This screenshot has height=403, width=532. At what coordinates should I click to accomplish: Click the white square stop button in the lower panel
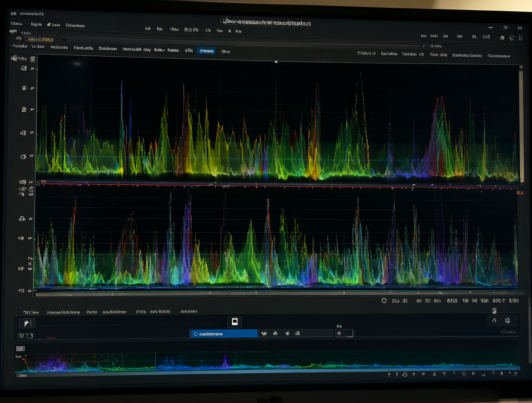pyautogui.click(x=235, y=322)
